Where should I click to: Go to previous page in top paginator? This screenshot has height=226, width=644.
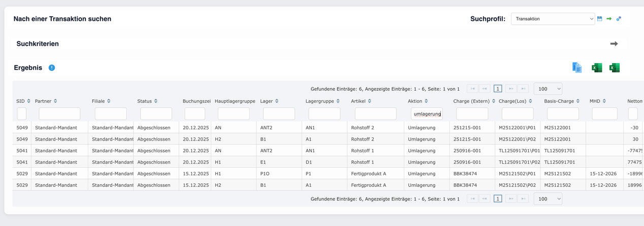(485, 89)
